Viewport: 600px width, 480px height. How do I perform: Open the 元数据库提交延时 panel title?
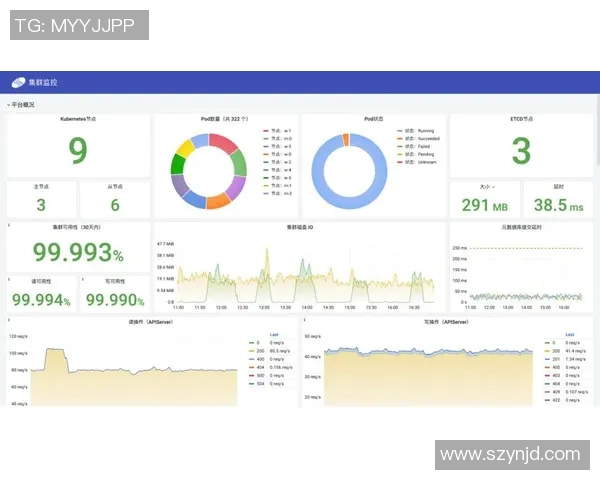(520, 228)
